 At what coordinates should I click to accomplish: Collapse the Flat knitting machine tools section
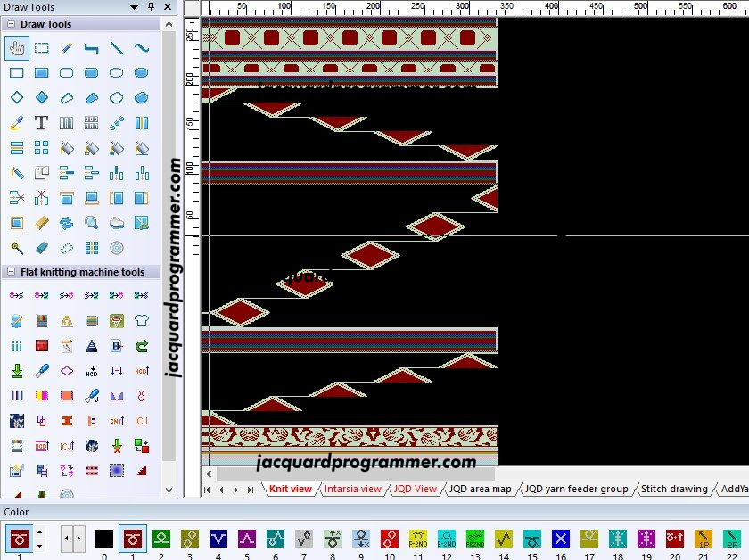click(12, 272)
